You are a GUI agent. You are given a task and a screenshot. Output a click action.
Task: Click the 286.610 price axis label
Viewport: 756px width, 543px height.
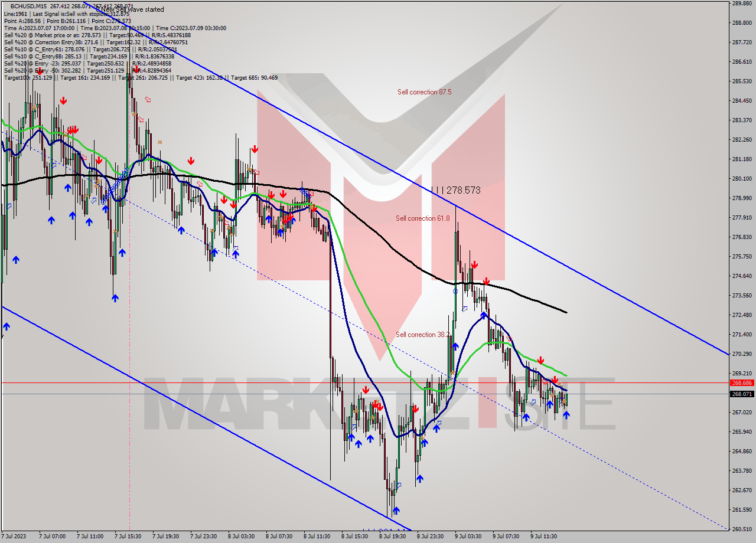pyautogui.click(x=741, y=61)
